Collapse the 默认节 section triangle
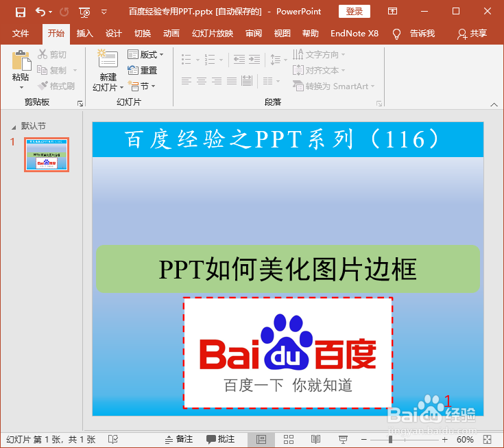 coord(14,128)
